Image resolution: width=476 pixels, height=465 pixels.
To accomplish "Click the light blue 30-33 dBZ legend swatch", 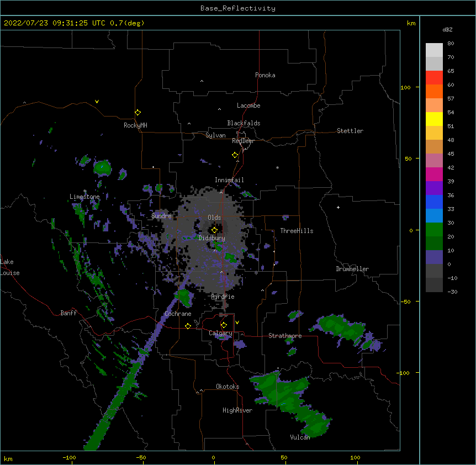I will tap(434, 215).
